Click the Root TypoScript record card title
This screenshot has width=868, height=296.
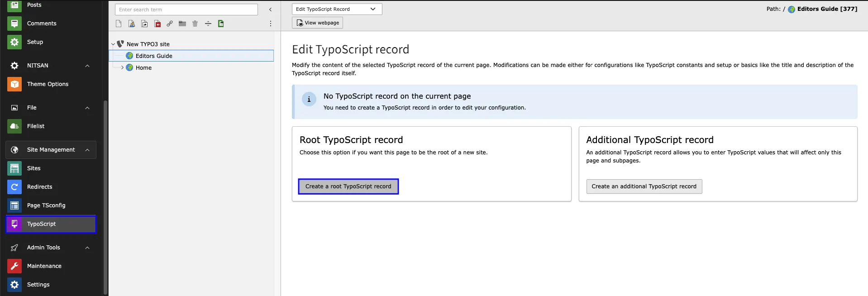tap(351, 140)
